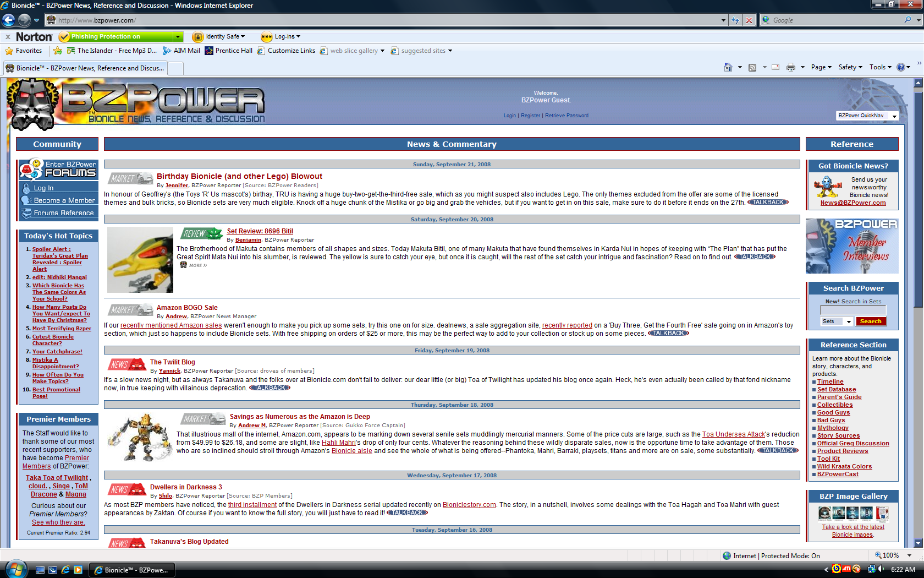The width and height of the screenshot is (924, 578).
Task: Click the Register link in the header
Action: click(530, 116)
